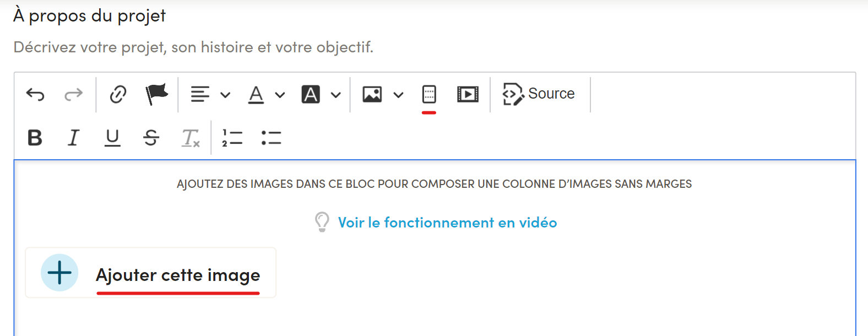The height and width of the screenshot is (336, 868).
Task: Toggle italic formatting
Action: coord(73,138)
